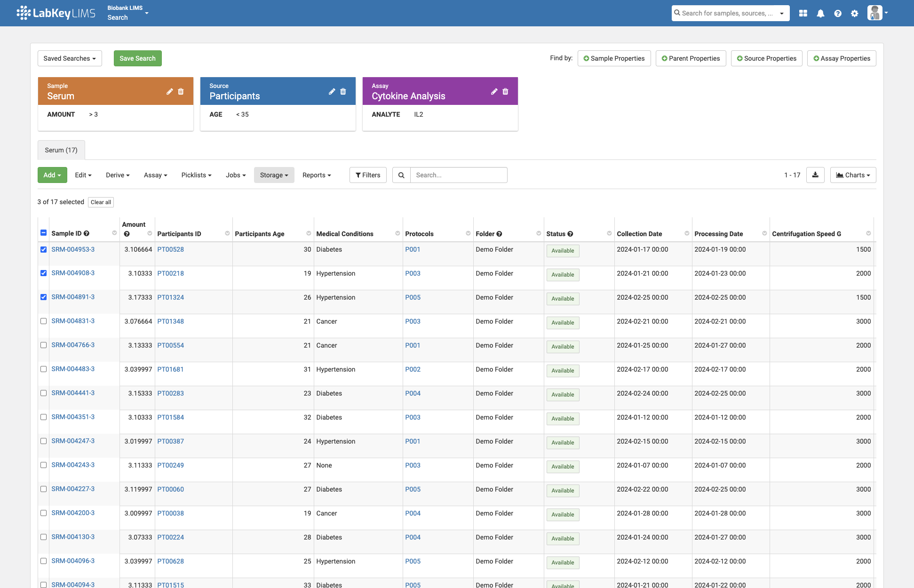Open the Storage menu
This screenshot has width=914, height=588.
click(274, 175)
